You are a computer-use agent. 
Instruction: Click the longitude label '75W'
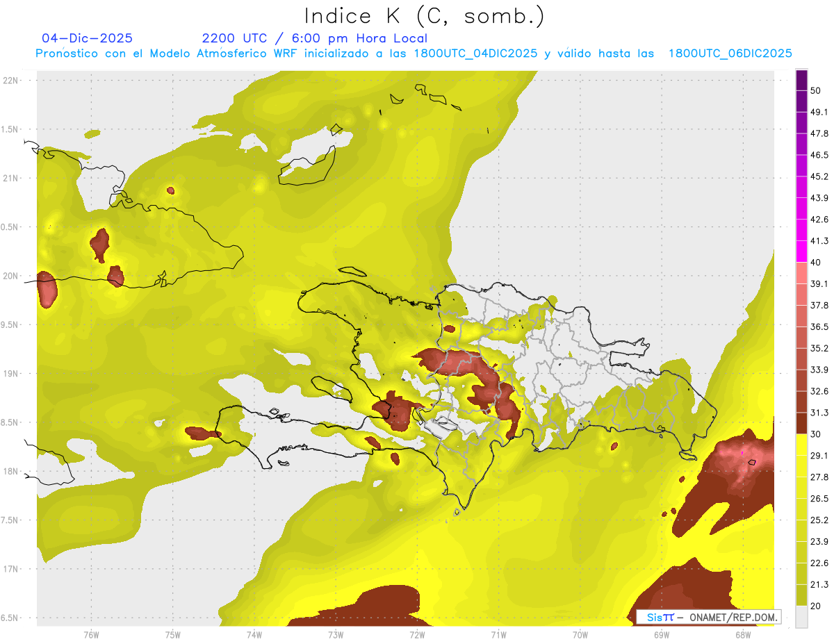[x=173, y=635]
